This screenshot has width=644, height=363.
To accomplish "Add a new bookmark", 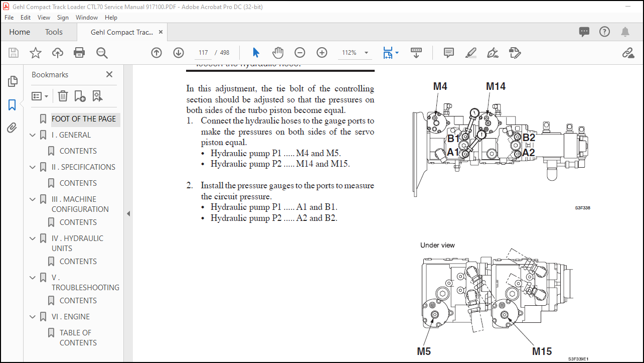I will click(80, 96).
